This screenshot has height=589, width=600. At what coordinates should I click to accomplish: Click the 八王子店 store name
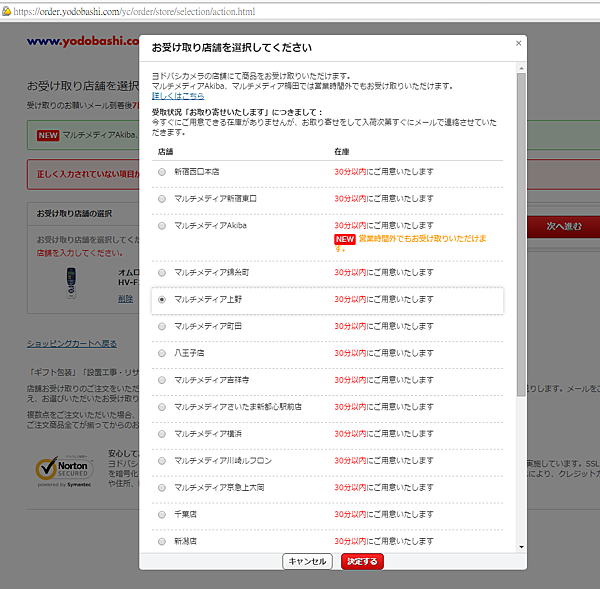pyautogui.click(x=189, y=353)
